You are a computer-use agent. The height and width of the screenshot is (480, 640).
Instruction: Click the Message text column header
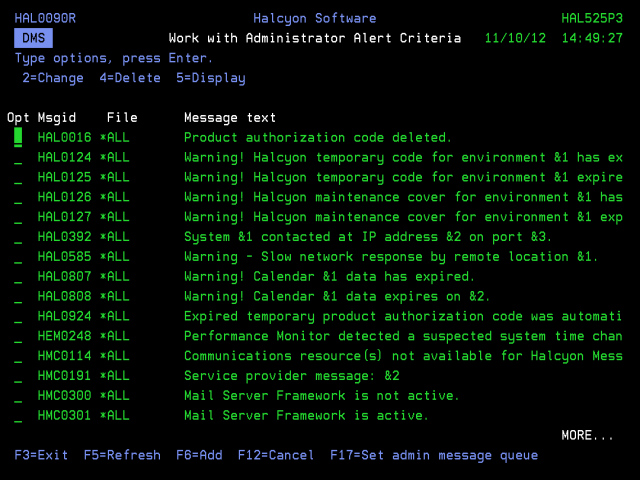(230, 118)
